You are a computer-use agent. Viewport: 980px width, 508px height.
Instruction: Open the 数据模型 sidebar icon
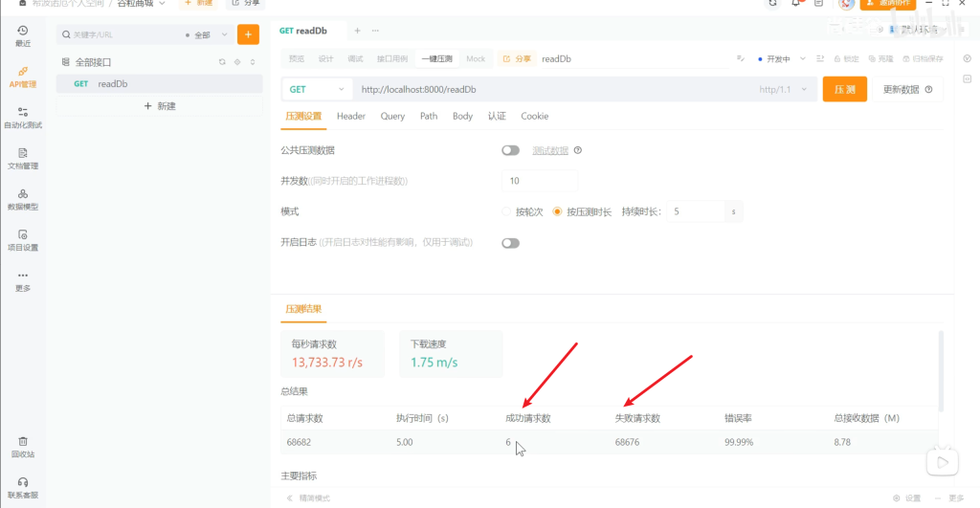coord(22,199)
